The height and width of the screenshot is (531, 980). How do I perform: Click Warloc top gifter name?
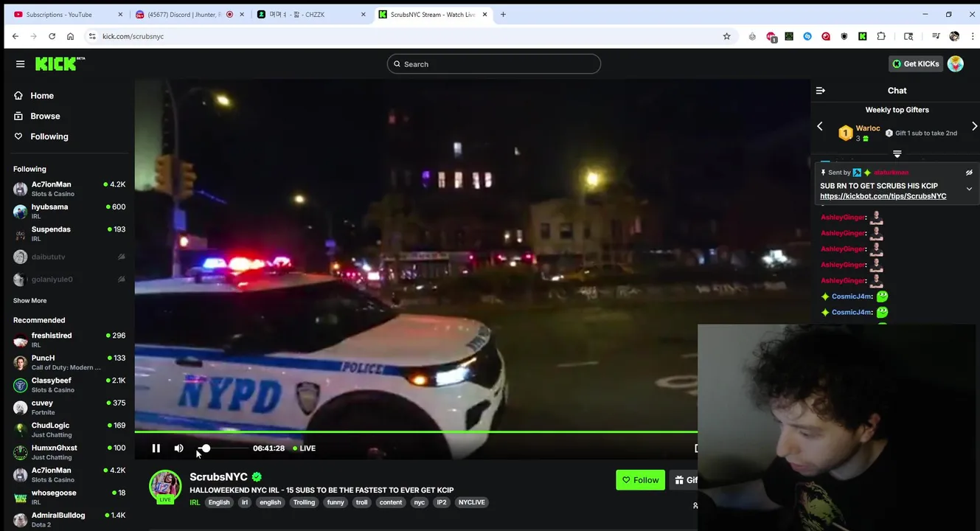(x=868, y=128)
